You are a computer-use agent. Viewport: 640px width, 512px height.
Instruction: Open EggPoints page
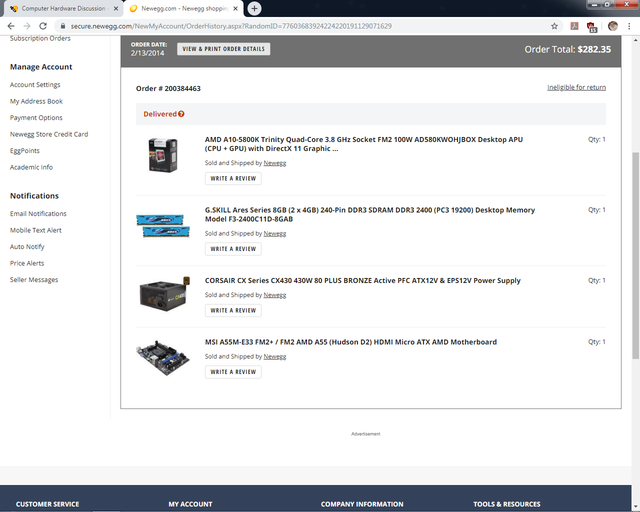click(25, 151)
